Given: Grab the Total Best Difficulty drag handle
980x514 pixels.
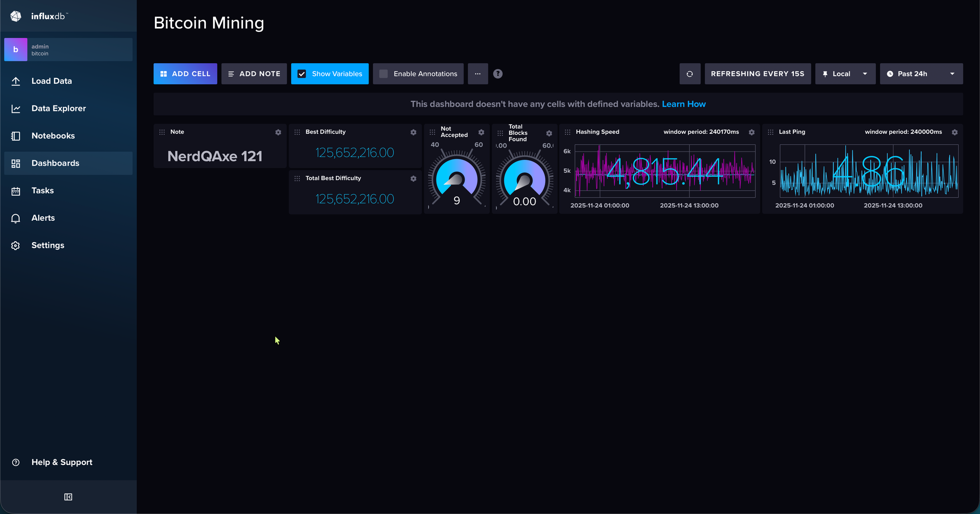Looking at the screenshot, I should 297,179.
